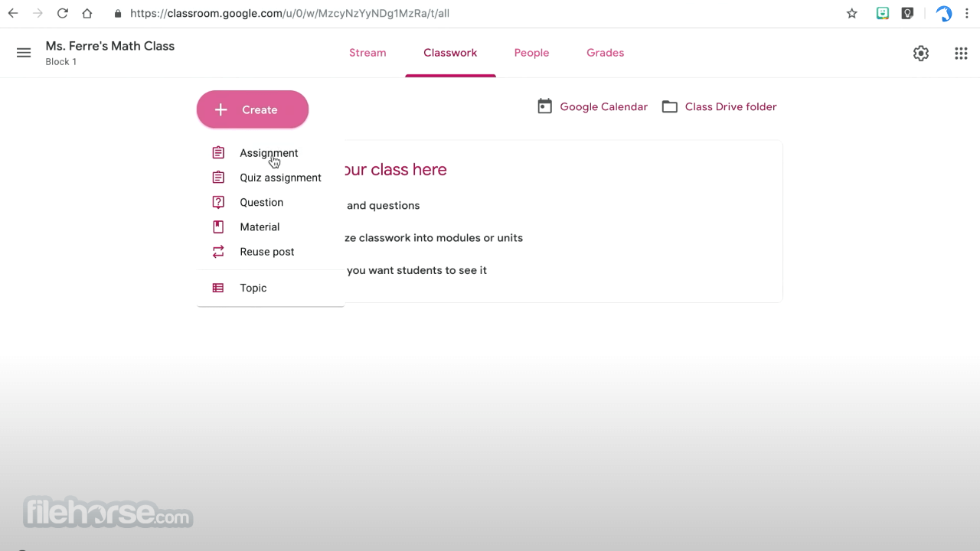This screenshot has width=980, height=551.
Task: Click the Quiz assignment clipboard icon
Action: [x=218, y=178]
